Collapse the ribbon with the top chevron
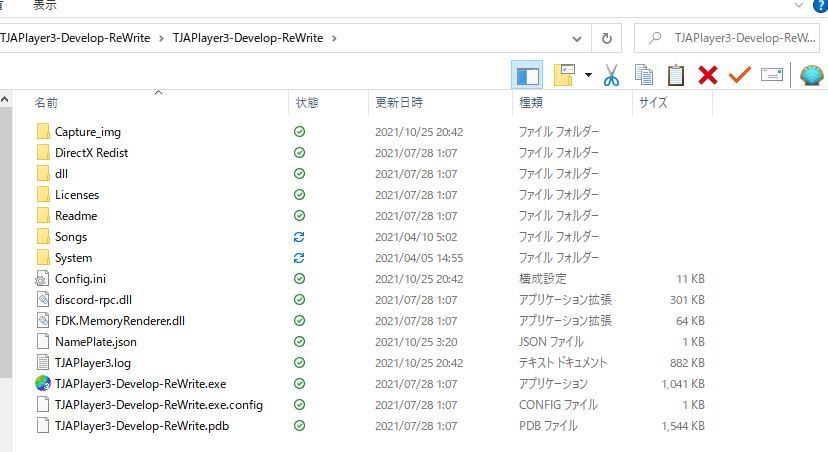 click(x=799, y=5)
